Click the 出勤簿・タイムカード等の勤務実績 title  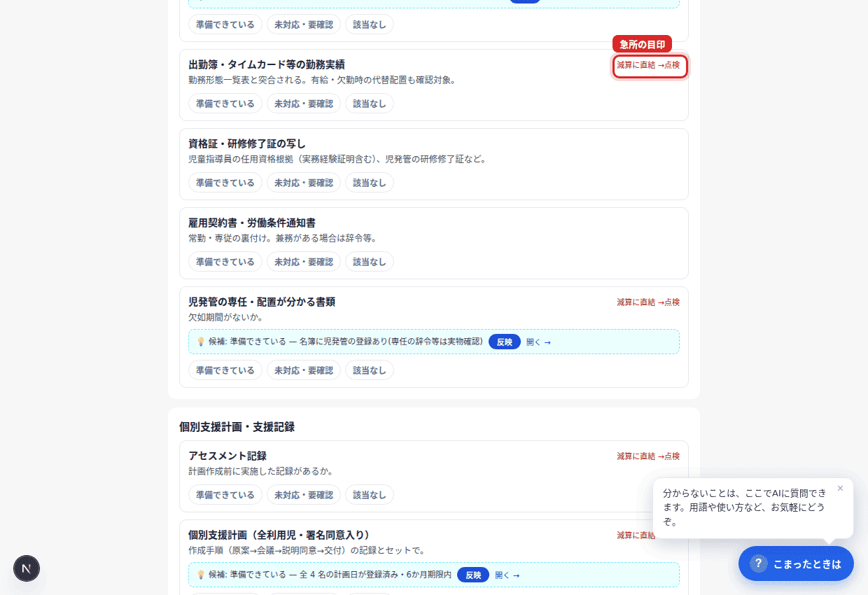(267, 64)
